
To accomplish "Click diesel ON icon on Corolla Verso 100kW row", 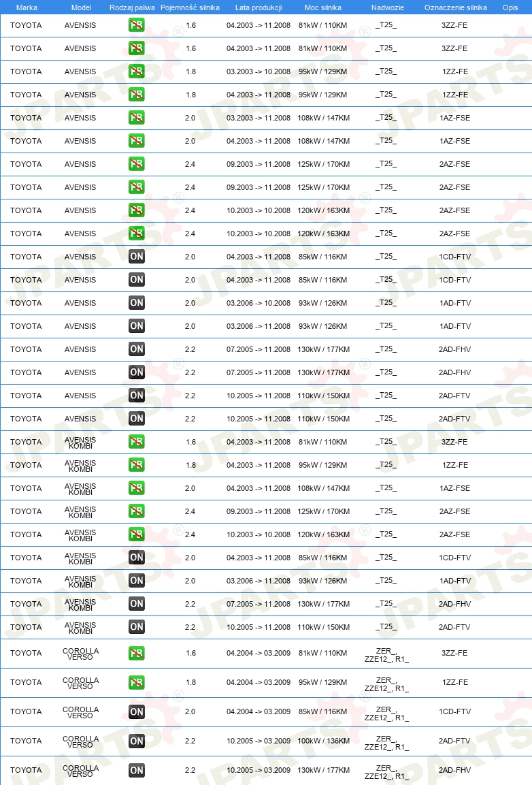I will click(x=137, y=741).
